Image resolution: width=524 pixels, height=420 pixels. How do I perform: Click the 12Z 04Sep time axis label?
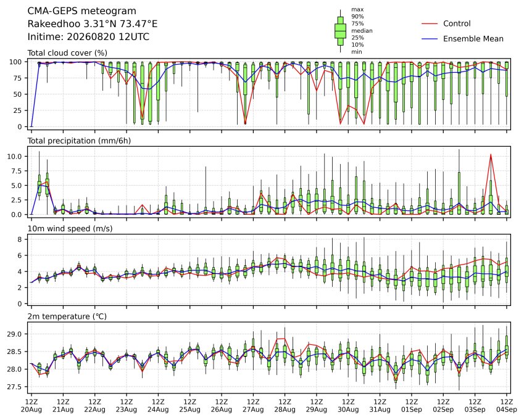click(x=507, y=405)
